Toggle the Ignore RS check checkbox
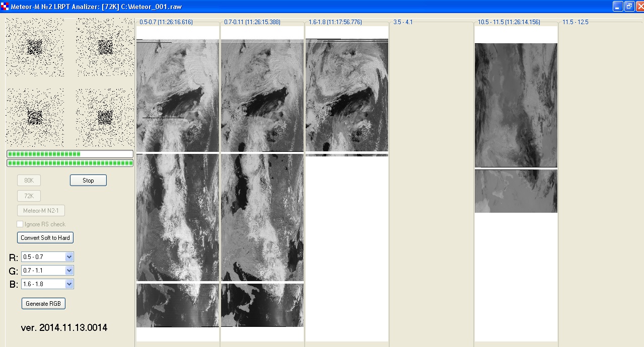Screen dimensions: 644x347 click(x=20, y=224)
